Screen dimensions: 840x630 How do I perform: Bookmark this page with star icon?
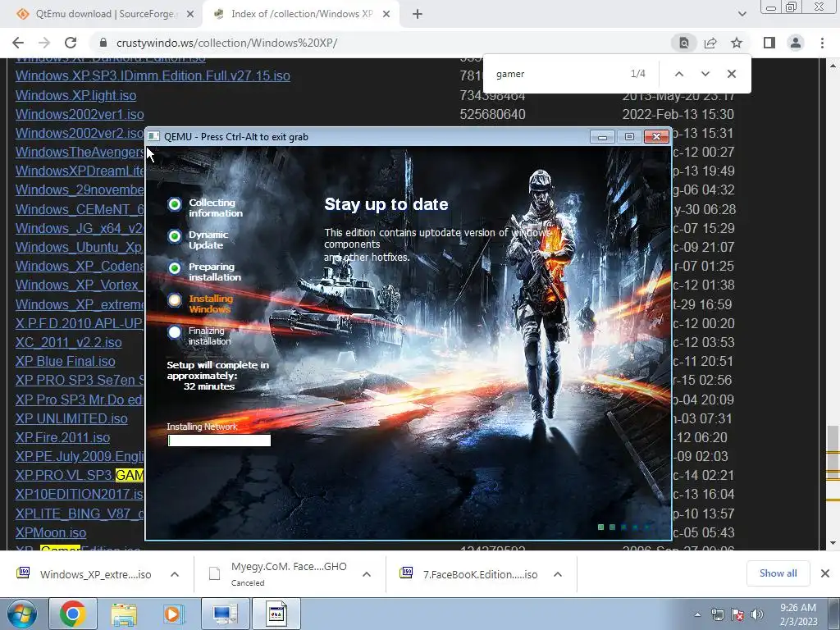(737, 43)
